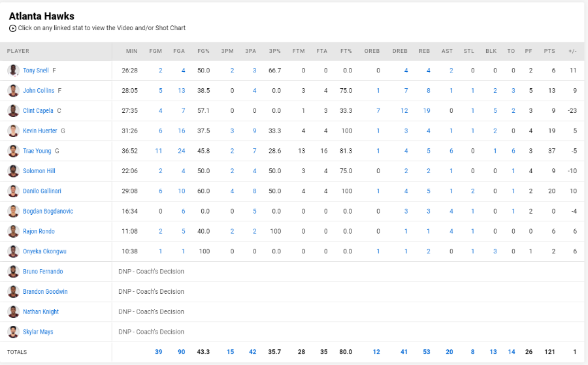Image resolution: width=588 pixels, height=365 pixels.
Task: Click the BLK column header
Action: 491,51
